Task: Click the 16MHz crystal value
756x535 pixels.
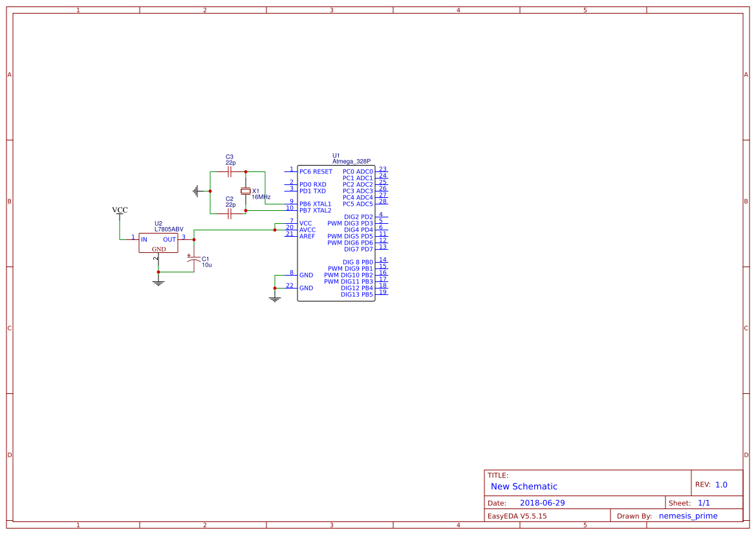Action: [x=261, y=197]
